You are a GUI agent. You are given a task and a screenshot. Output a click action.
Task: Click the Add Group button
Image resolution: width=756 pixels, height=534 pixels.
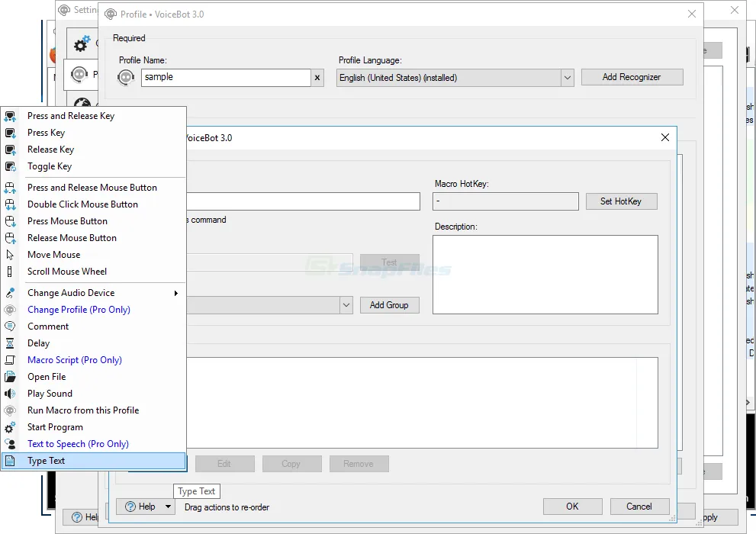(390, 305)
